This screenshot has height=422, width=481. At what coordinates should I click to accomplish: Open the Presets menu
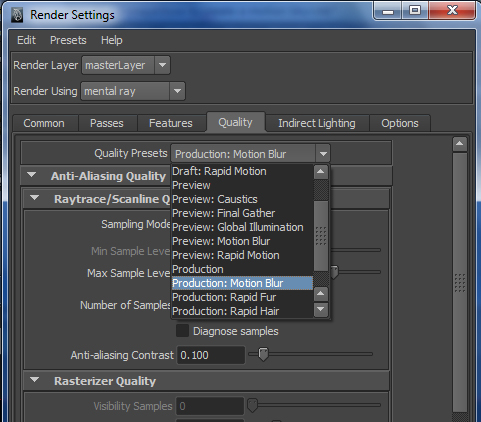tap(68, 40)
